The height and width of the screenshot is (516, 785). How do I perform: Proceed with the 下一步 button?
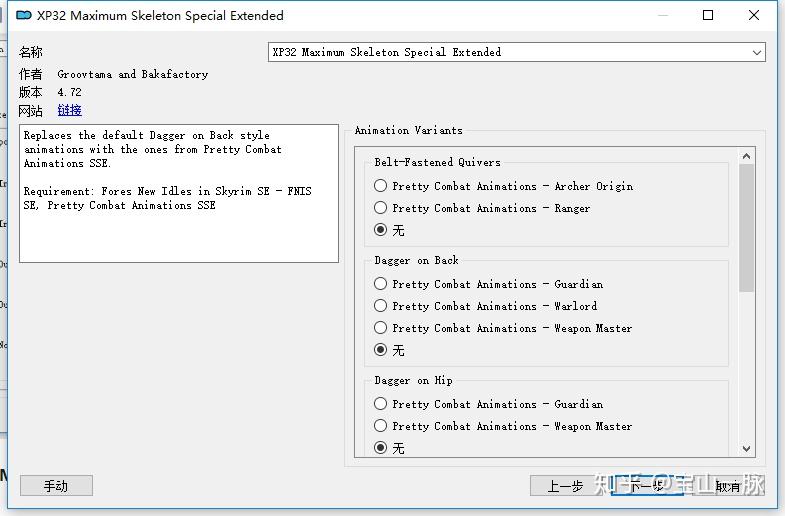click(647, 485)
